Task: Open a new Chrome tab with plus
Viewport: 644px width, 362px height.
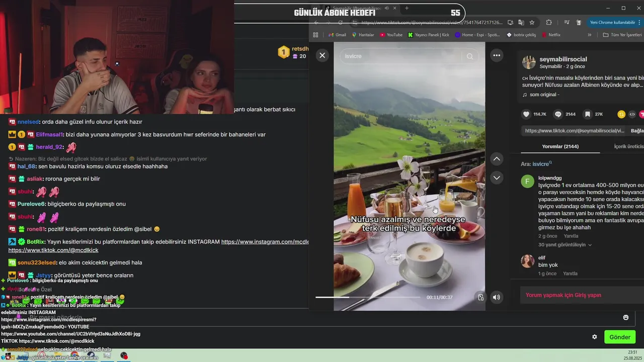Action: point(407,8)
